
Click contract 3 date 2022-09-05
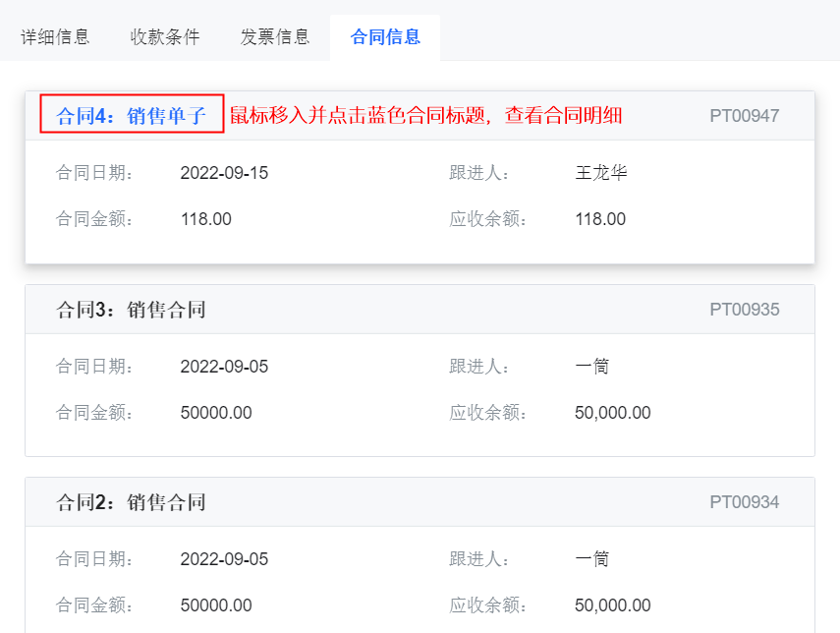(x=224, y=367)
